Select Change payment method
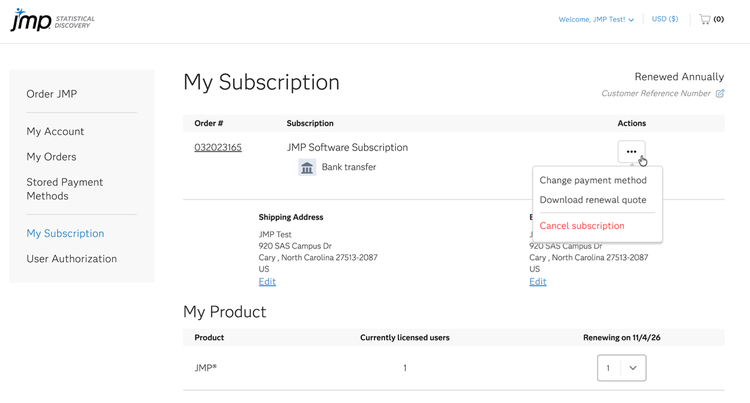The image size is (750, 403). (593, 181)
